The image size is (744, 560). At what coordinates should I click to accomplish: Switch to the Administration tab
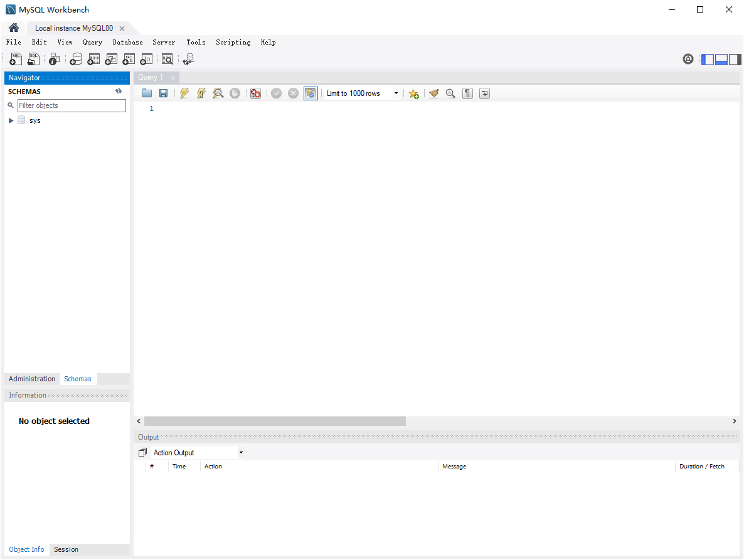pyautogui.click(x=32, y=379)
